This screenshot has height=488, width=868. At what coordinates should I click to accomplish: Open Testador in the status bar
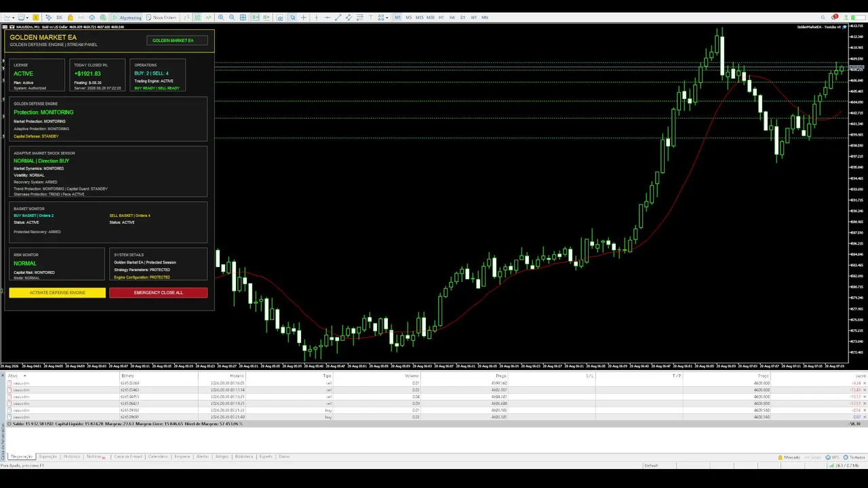click(854, 457)
